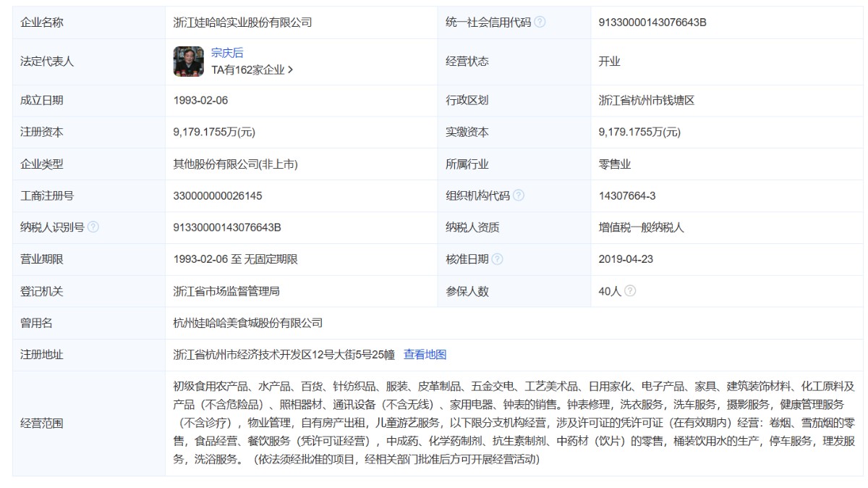Select the former name 杭州娃哈哈美食城股份有限公司

click(x=248, y=323)
